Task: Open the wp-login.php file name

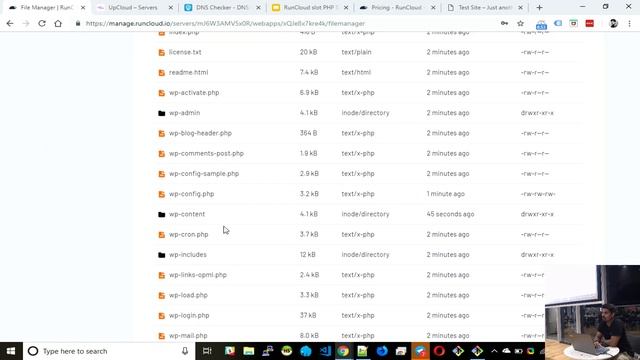Action: point(189,316)
